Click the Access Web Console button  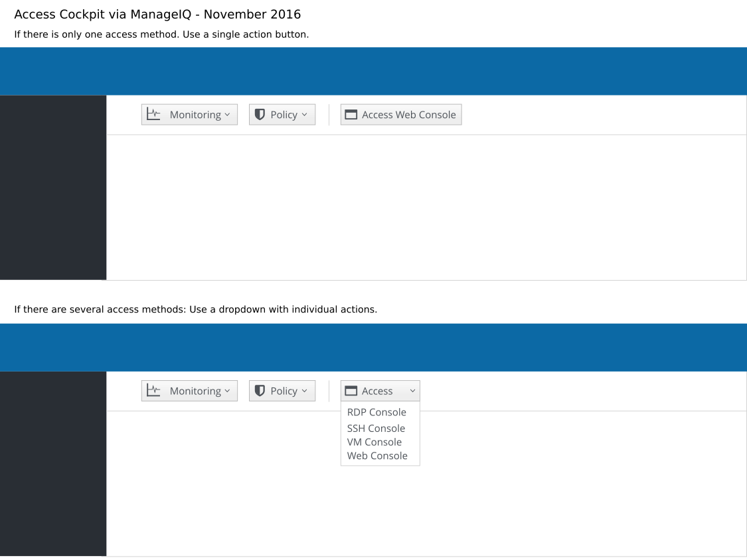click(x=400, y=115)
